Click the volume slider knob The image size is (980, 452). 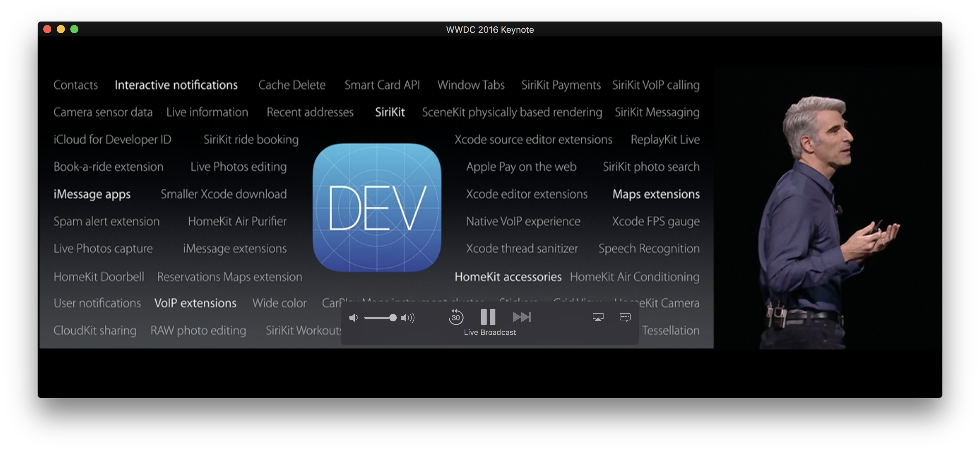pyautogui.click(x=393, y=317)
